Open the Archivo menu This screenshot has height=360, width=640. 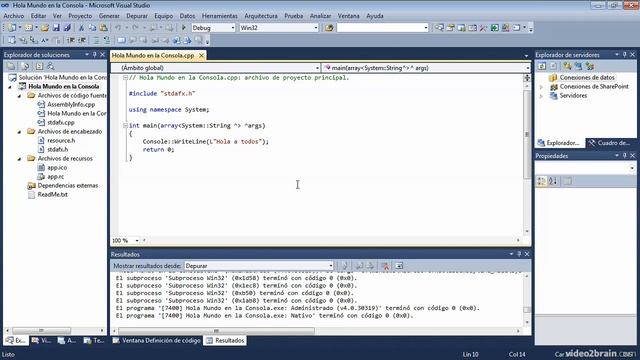(x=14, y=16)
